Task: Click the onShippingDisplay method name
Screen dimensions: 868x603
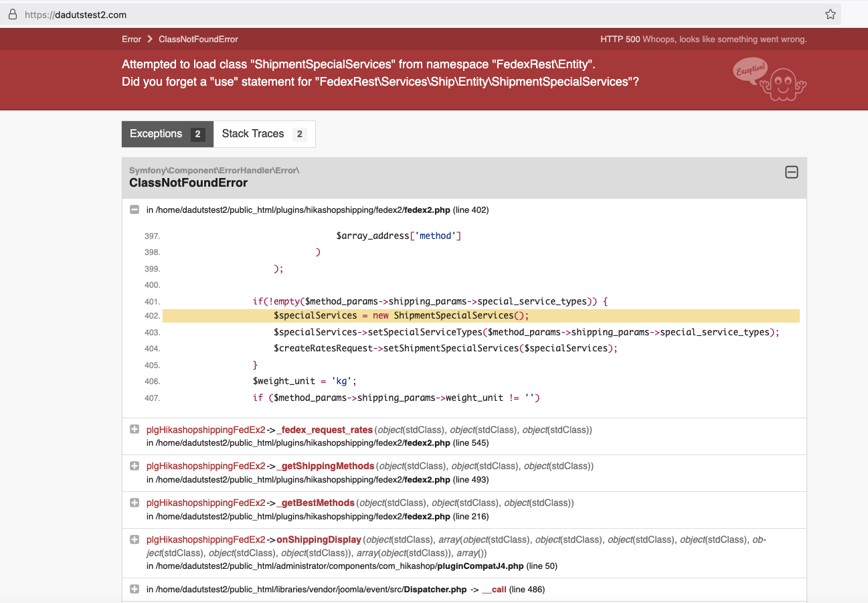Action: point(319,539)
